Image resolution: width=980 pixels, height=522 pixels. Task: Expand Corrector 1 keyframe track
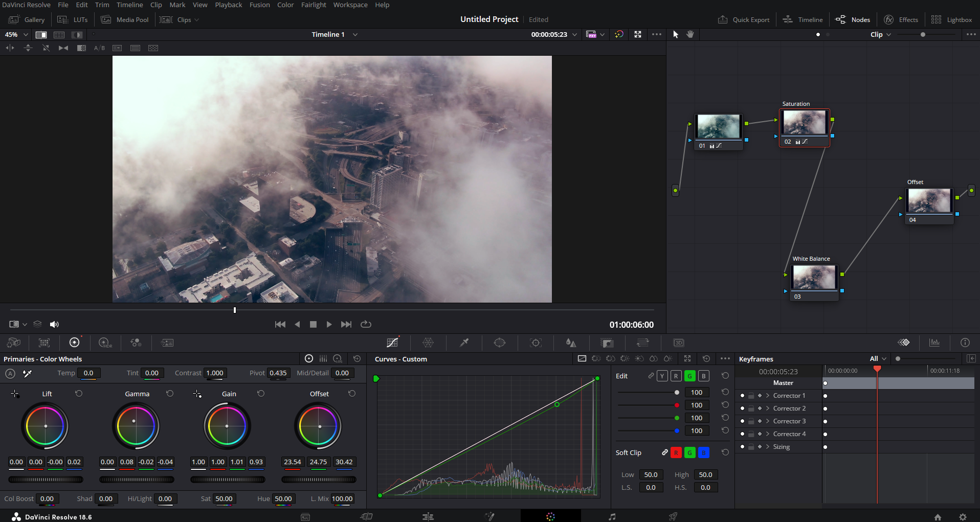point(768,396)
